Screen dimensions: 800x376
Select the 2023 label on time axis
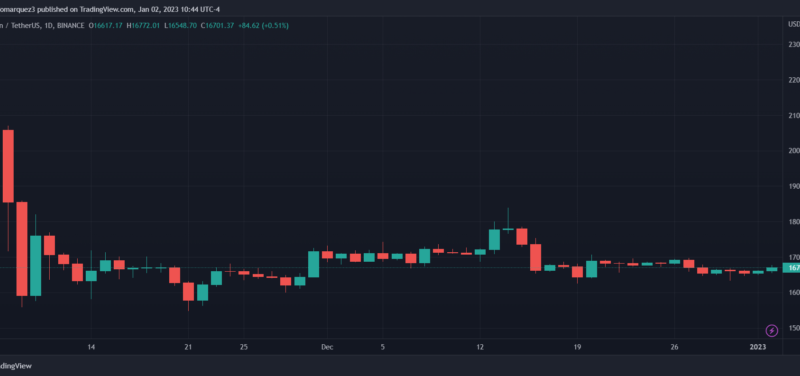pyautogui.click(x=758, y=347)
